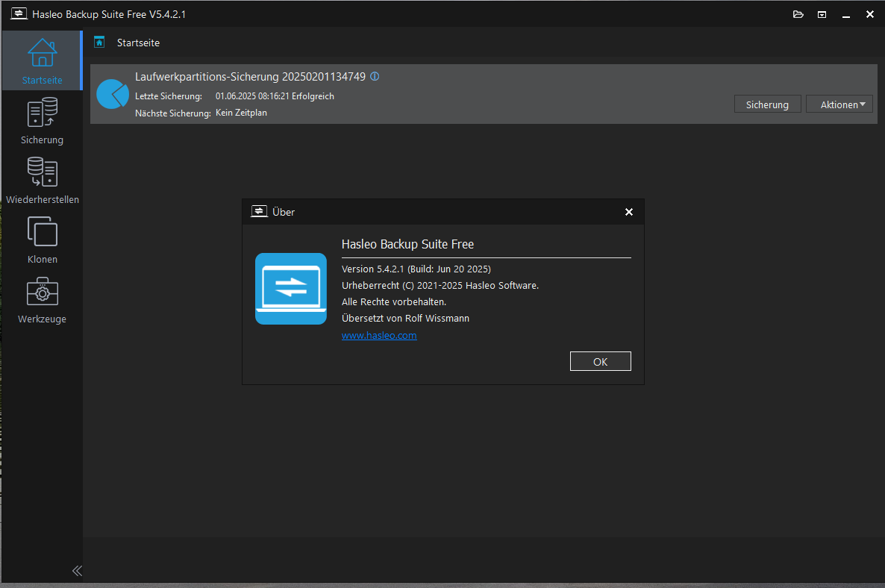Open the www.hasleo.com link
Screen dimensions: 885x588
[379, 335]
